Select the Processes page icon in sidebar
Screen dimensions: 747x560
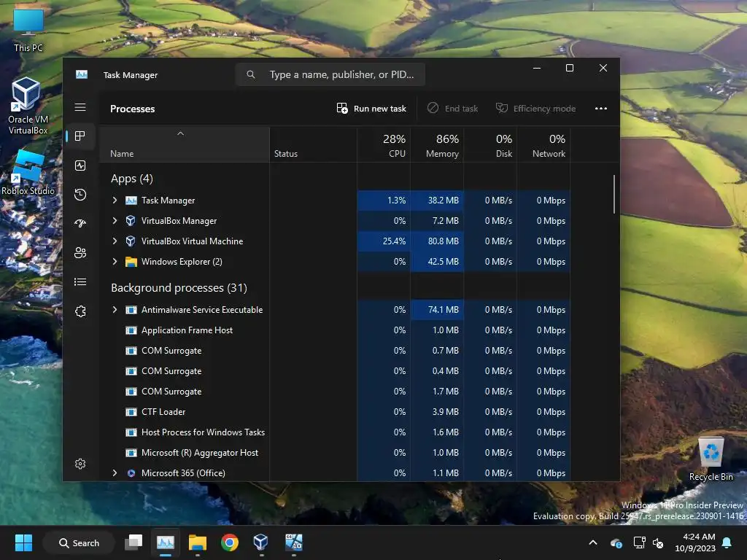coord(80,136)
